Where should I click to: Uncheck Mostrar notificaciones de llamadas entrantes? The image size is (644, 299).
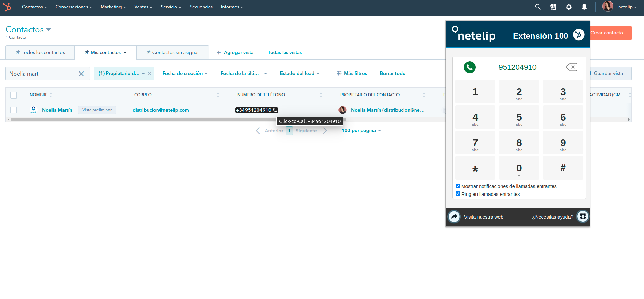click(458, 186)
